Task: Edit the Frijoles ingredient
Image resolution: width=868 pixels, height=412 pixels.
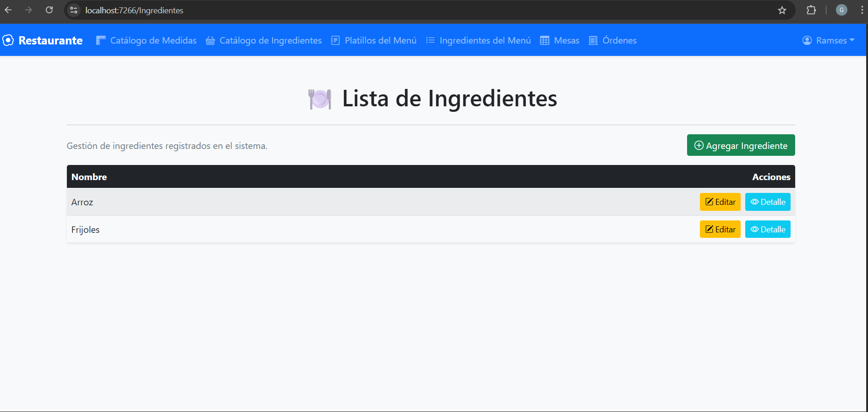Action: (x=720, y=230)
